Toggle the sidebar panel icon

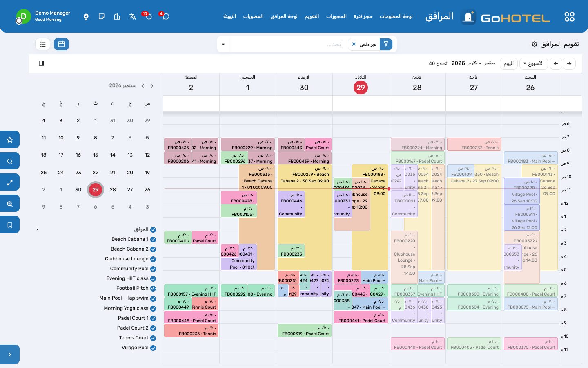[x=41, y=63]
